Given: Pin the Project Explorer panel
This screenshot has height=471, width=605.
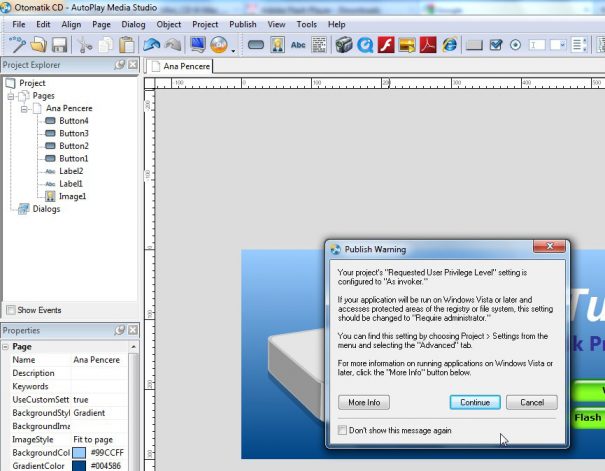Looking at the screenshot, I should coord(120,64).
